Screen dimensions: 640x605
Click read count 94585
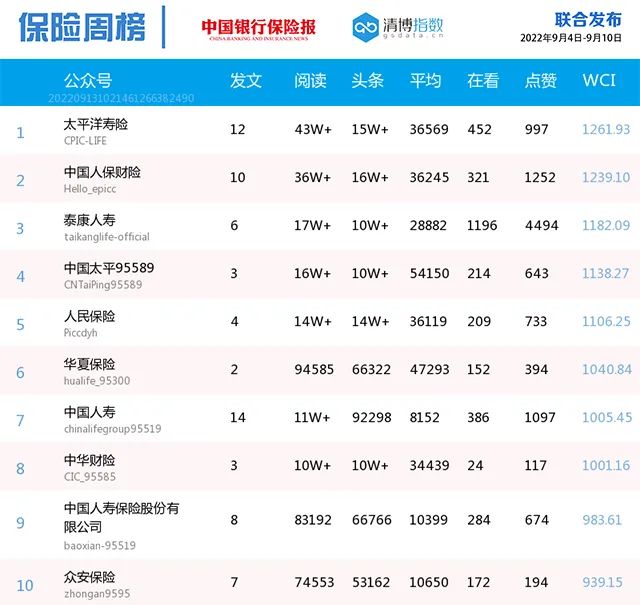pyautogui.click(x=314, y=369)
